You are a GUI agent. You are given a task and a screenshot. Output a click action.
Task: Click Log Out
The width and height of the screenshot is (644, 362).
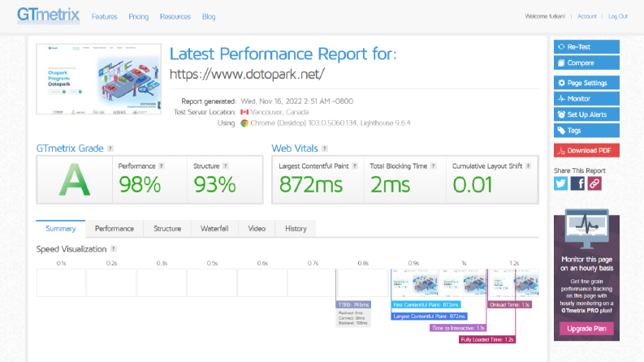618,16
